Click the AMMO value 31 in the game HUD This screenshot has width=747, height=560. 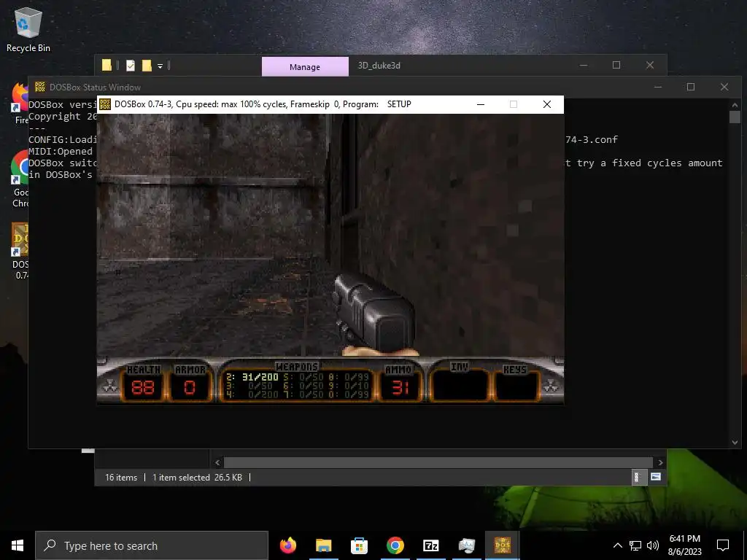(x=400, y=388)
